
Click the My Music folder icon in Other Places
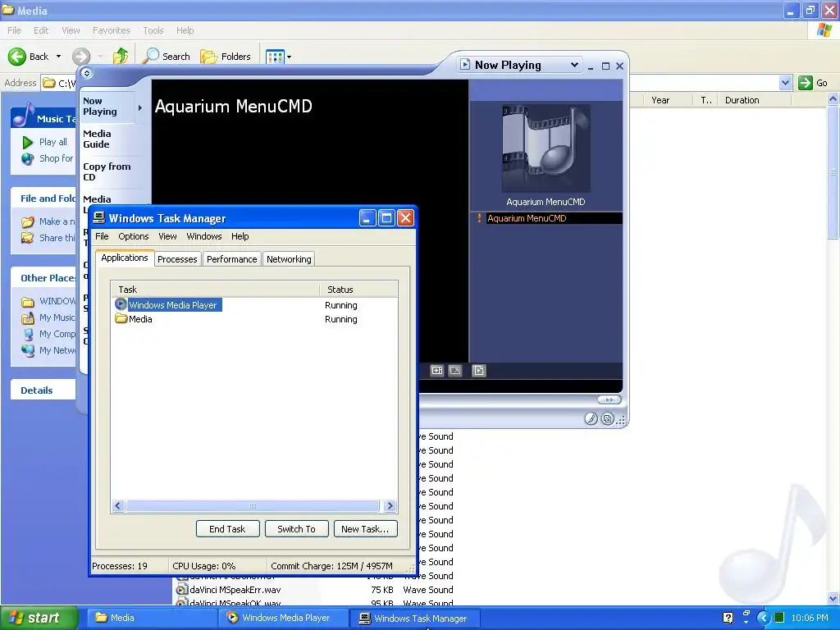(28, 317)
